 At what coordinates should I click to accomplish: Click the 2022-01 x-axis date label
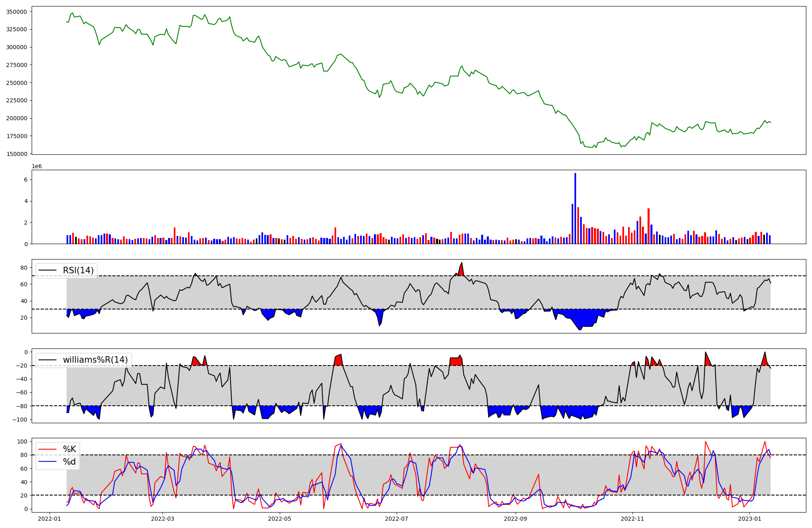(x=50, y=519)
